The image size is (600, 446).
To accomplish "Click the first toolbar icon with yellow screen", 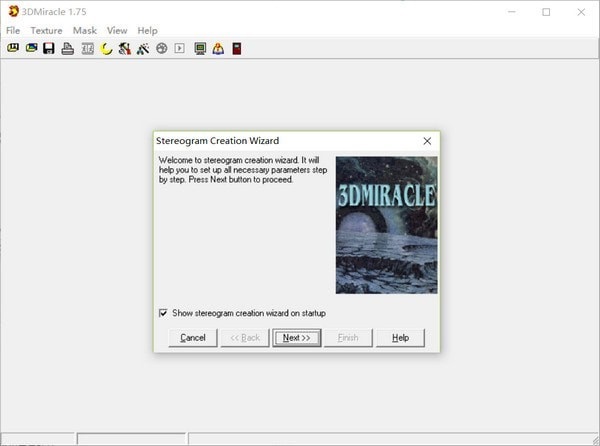I will pos(13,48).
